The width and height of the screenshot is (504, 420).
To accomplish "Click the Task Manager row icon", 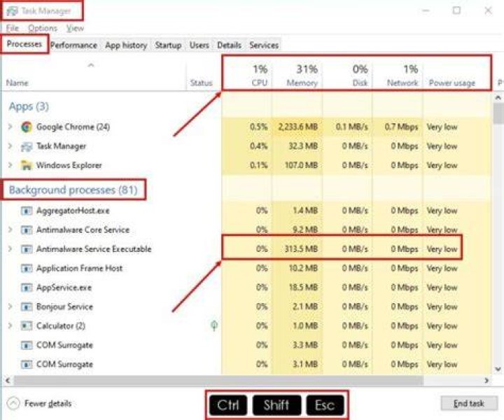I will pos(27,146).
